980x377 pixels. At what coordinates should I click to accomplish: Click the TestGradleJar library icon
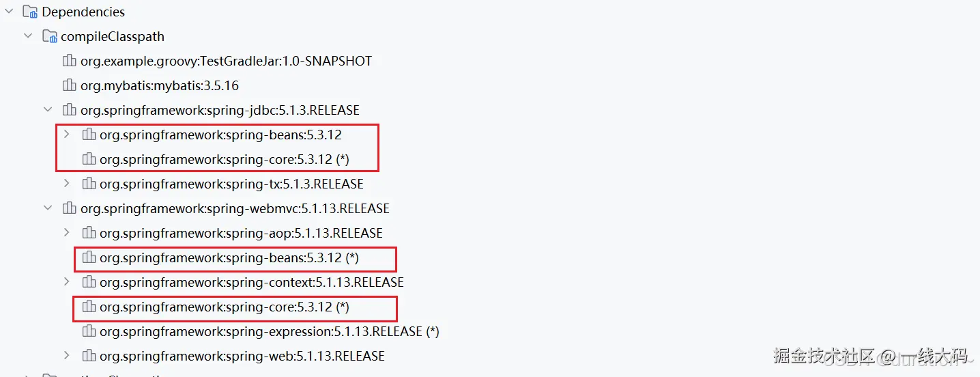(x=69, y=61)
